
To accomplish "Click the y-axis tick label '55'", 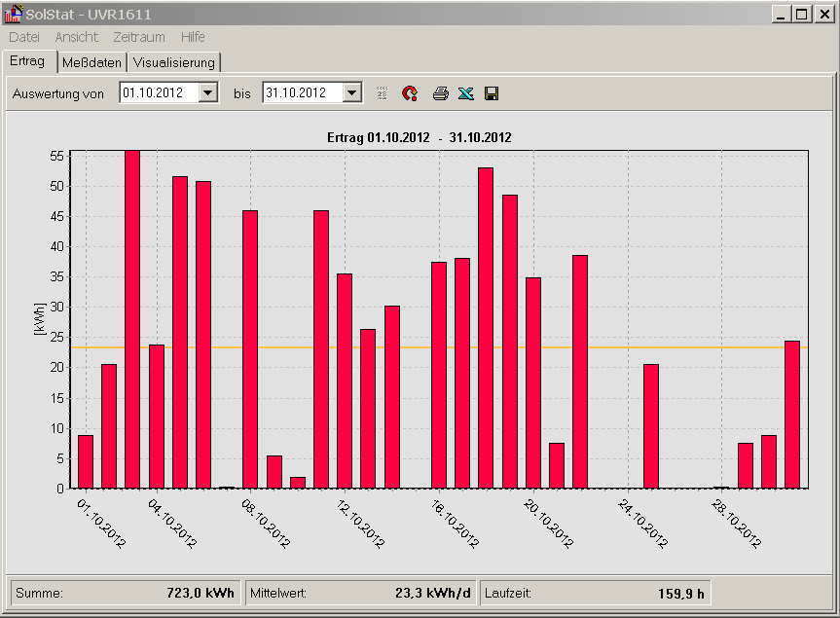I will tap(56, 157).
